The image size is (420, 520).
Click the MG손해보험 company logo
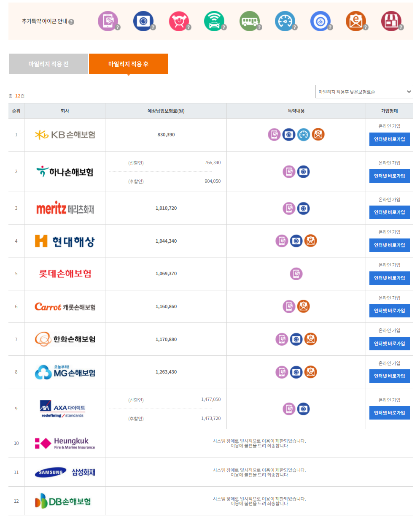(x=65, y=372)
